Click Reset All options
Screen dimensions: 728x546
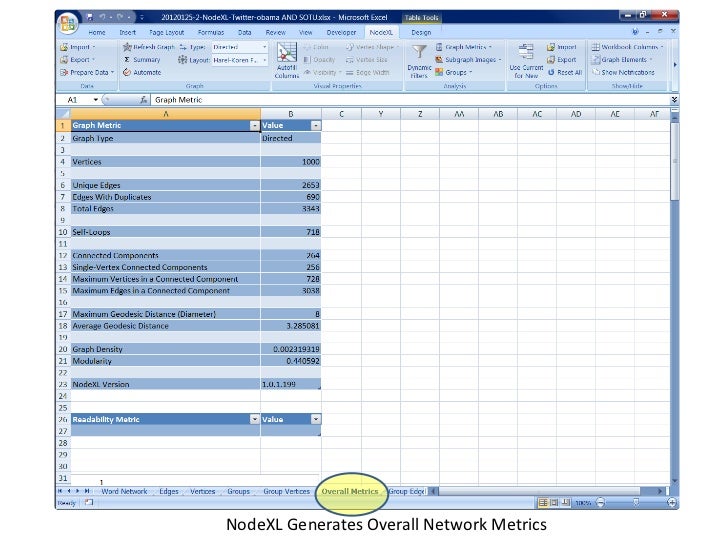[565, 72]
